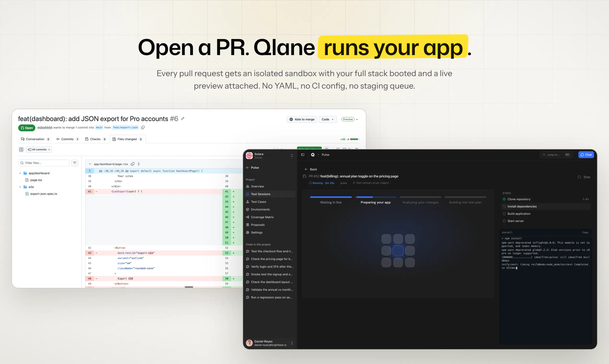This screenshot has width=609, height=364.
Task: Copy the install log output
Action: [x=585, y=232]
